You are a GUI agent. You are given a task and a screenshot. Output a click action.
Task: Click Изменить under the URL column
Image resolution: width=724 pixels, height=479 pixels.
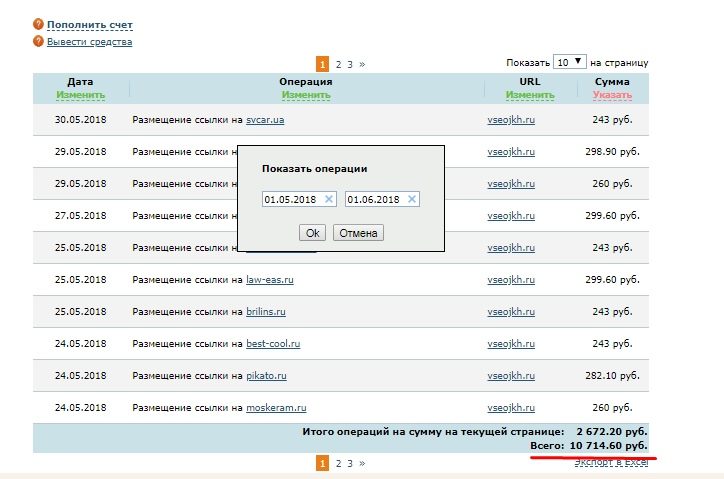530,95
